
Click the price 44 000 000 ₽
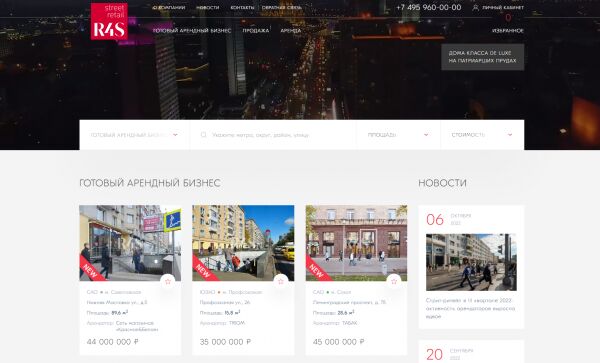click(112, 342)
